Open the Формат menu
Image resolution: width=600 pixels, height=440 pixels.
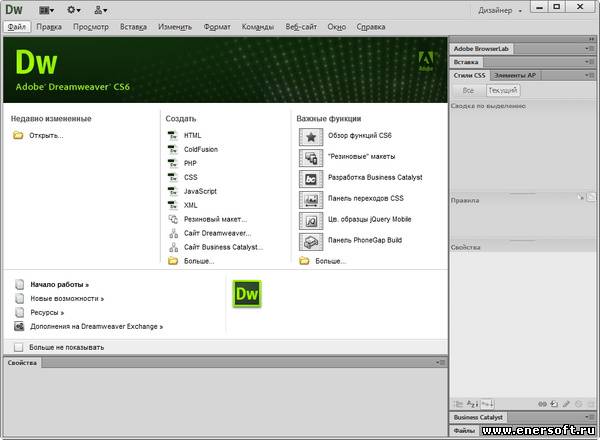[x=217, y=27]
